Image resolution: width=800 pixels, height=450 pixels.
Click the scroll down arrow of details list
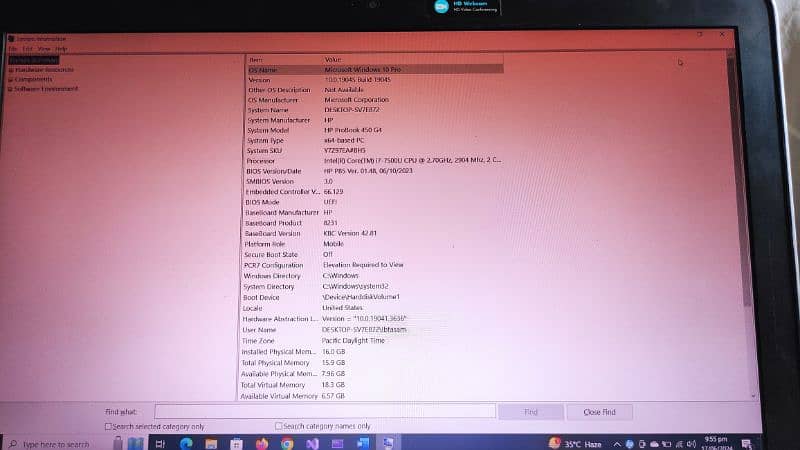pos(754,396)
